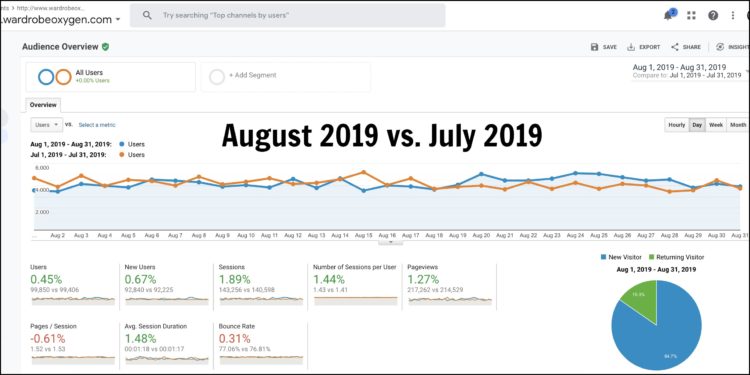Click the Select a metric link
Screen dimensions: 750x375
[97, 125]
